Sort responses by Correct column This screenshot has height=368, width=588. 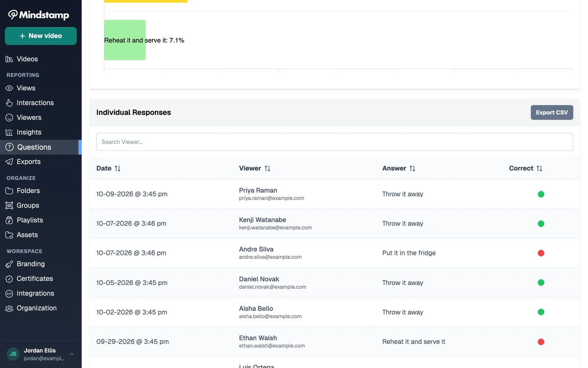point(539,169)
